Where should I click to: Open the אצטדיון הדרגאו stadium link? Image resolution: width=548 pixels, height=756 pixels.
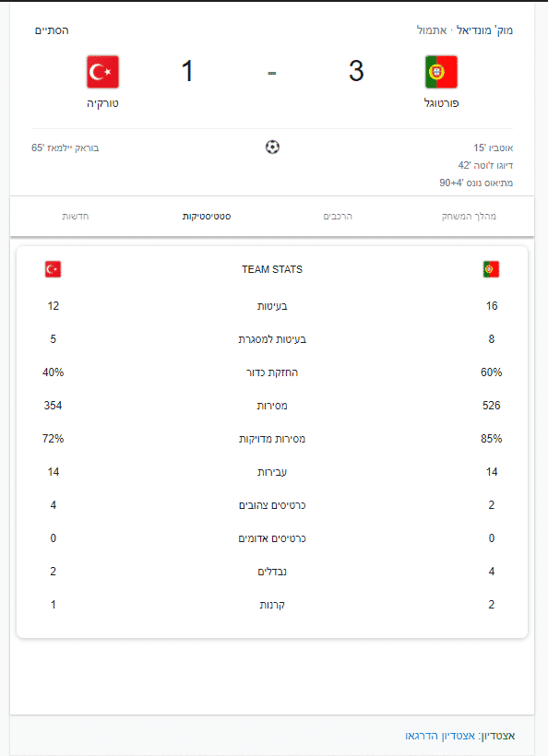[x=440, y=736]
